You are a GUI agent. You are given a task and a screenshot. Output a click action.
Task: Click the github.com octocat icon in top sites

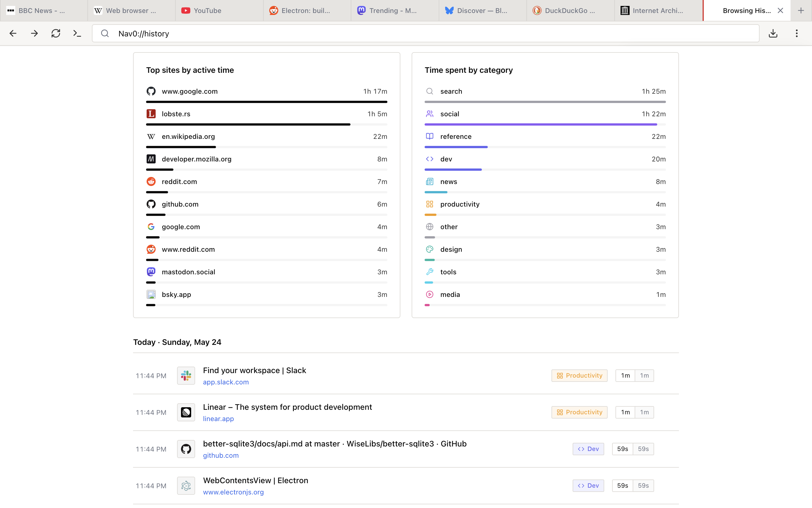151,204
